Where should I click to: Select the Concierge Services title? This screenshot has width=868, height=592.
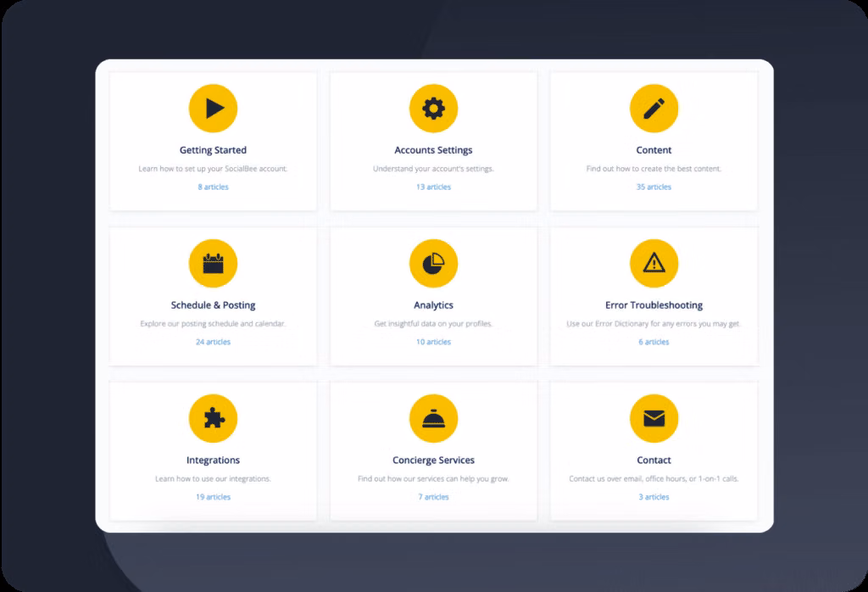(433, 461)
